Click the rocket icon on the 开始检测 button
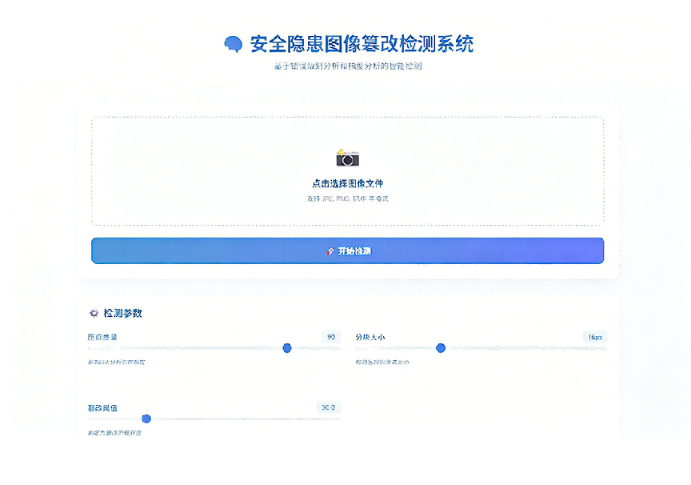Screen dimensions: 691x485 [329, 251]
